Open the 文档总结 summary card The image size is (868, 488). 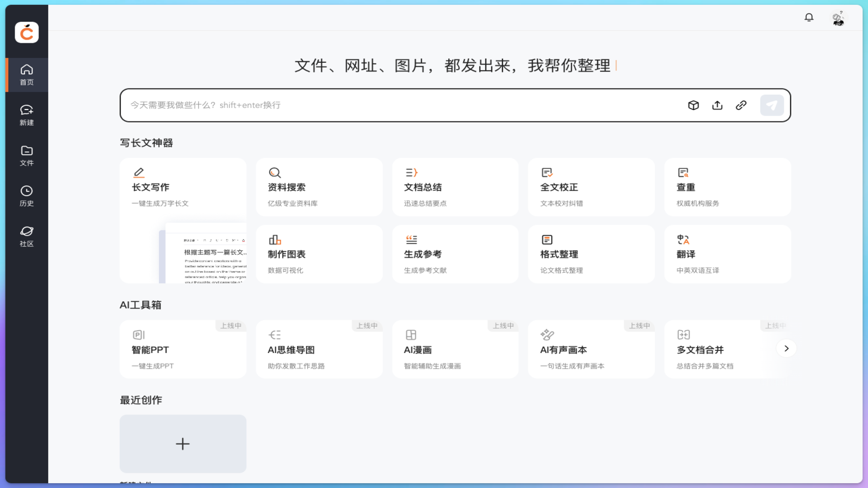click(x=455, y=187)
